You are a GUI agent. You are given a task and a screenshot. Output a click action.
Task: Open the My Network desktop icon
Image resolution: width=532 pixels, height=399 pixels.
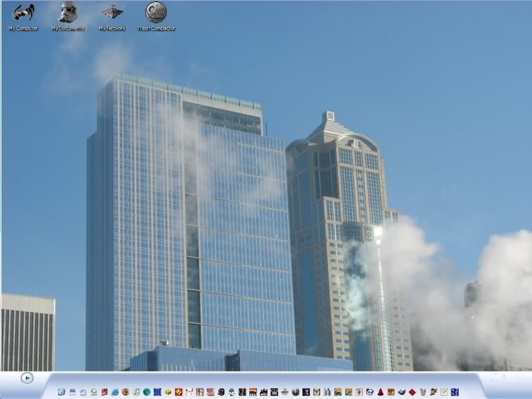pyautogui.click(x=112, y=17)
